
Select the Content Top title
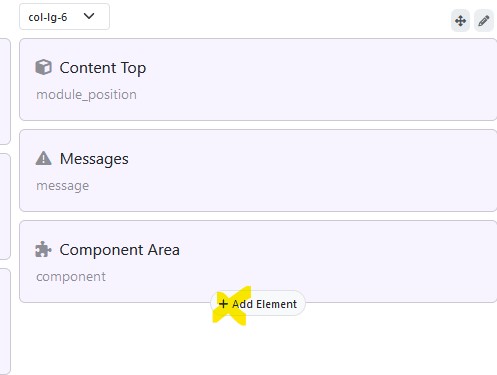103,68
